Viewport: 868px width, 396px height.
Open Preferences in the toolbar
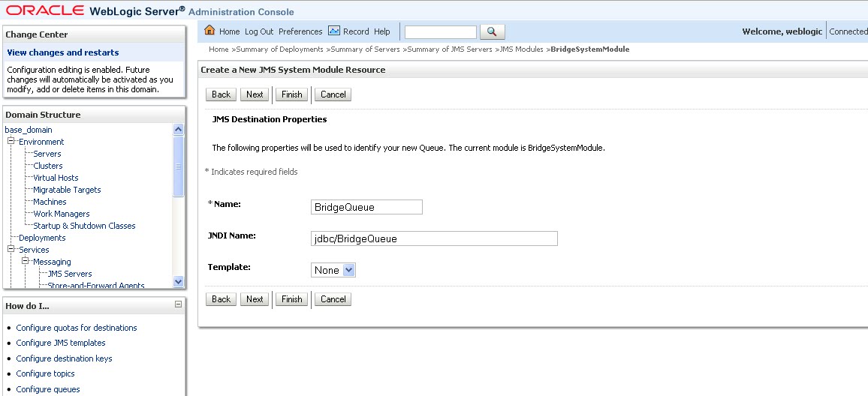300,31
